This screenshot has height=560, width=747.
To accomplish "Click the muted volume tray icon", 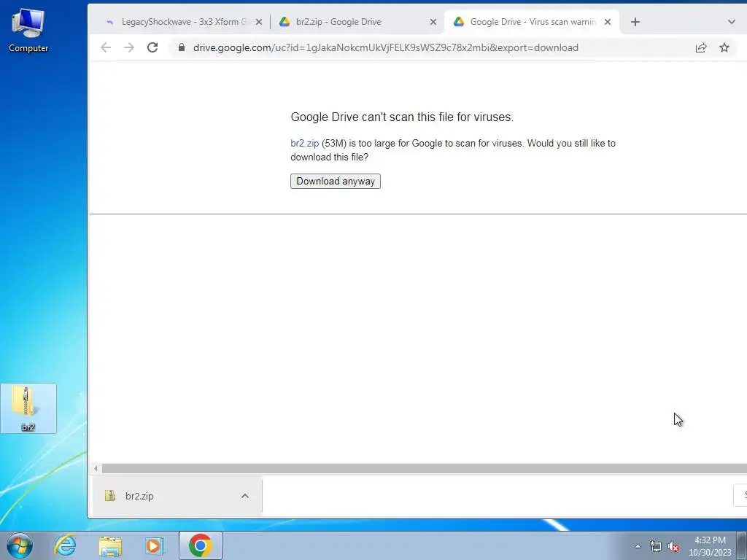I will click(673, 546).
